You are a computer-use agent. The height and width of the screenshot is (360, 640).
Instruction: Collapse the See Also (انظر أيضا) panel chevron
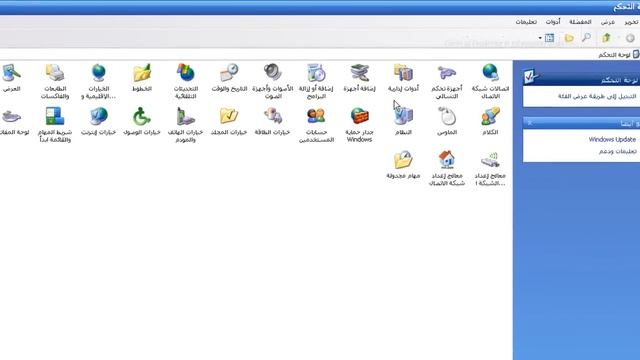529,123
